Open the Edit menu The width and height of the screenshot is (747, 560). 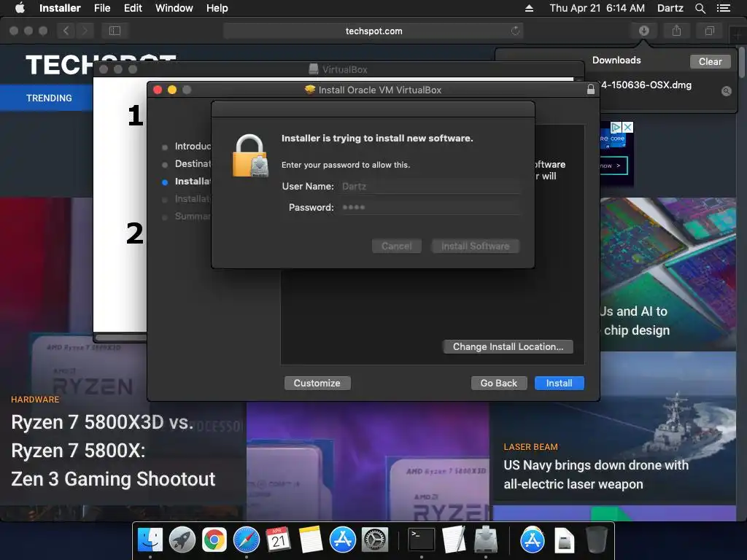(133, 8)
